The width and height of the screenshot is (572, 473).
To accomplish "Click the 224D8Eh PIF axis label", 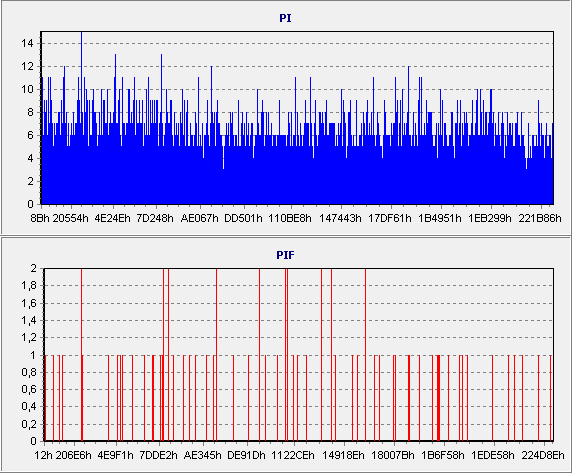I will tap(543, 455).
